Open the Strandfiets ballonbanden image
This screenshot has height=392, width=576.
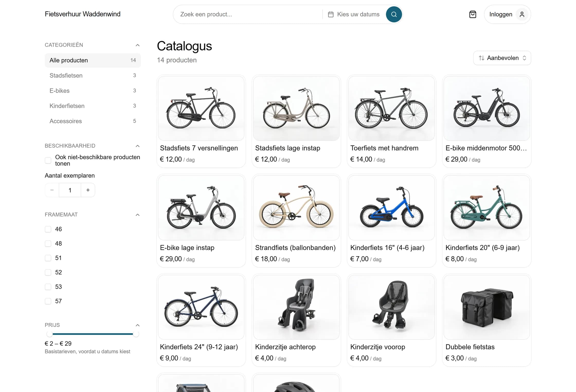pos(296,208)
